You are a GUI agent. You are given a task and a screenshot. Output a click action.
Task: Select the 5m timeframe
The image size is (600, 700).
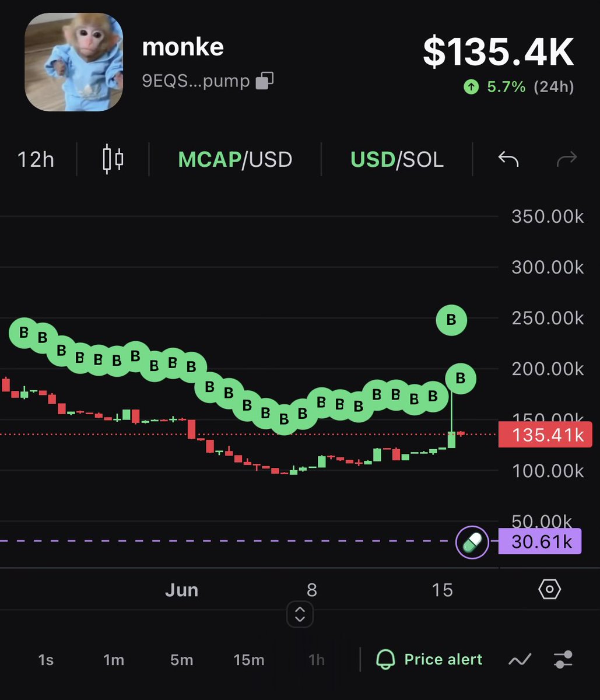[182, 660]
